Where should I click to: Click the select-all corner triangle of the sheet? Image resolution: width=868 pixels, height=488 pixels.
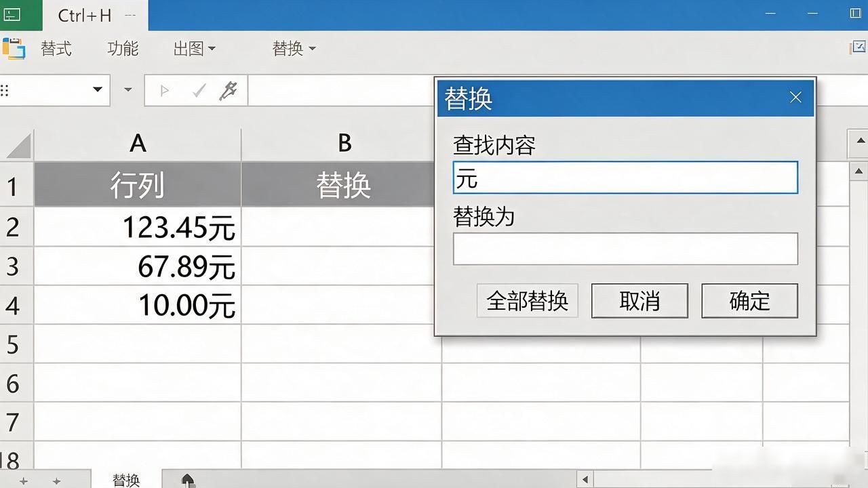point(18,145)
